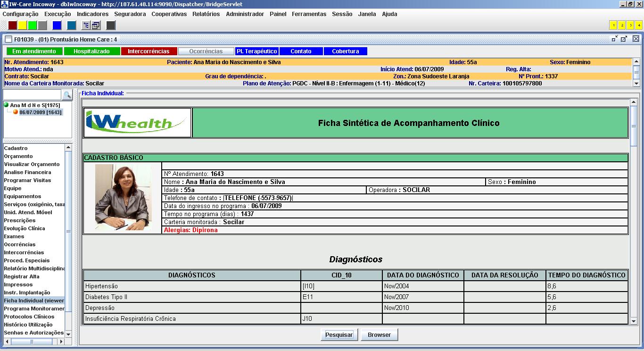Click the tree structure toolbar icon
This screenshot has height=351, width=644.
click(86, 25)
